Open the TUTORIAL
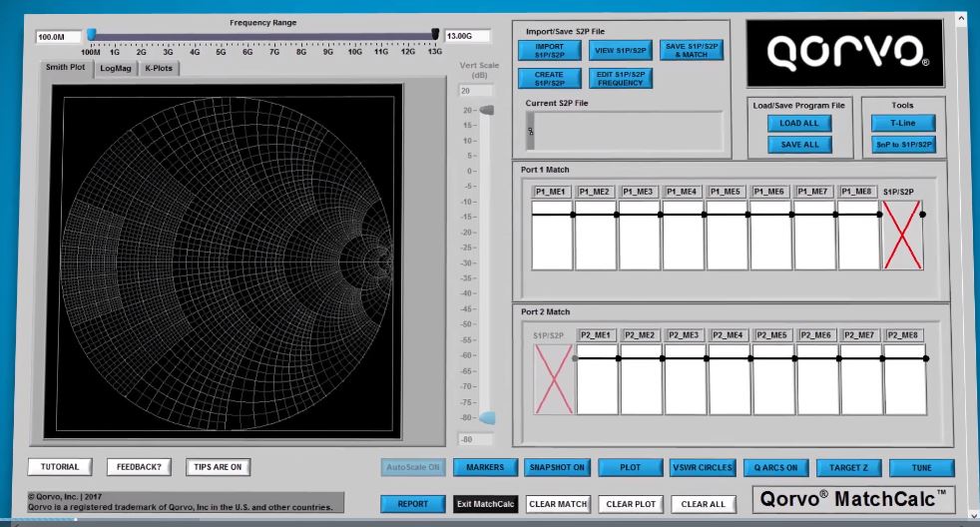This screenshot has height=527, width=980. 60,467
